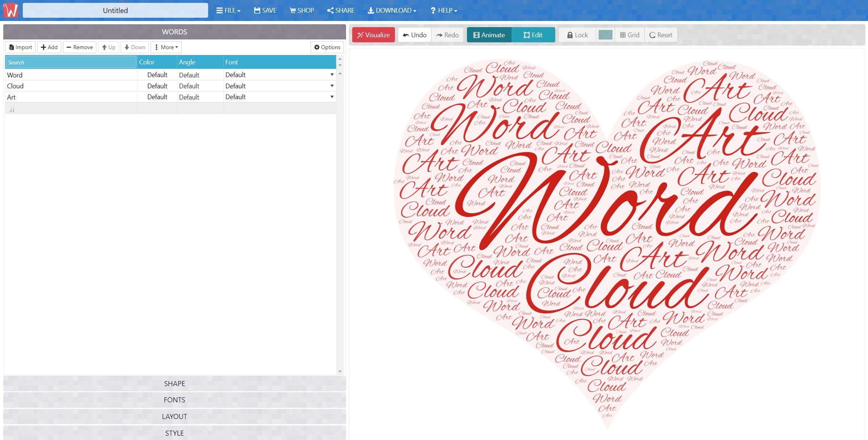
Task: Click the word Search input field
Action: (x=71, y=62)
